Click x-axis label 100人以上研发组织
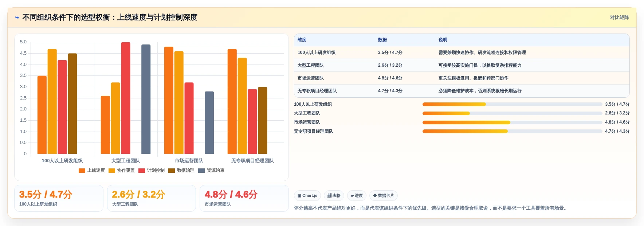The image size is (644, 226). tap(62, 161)
